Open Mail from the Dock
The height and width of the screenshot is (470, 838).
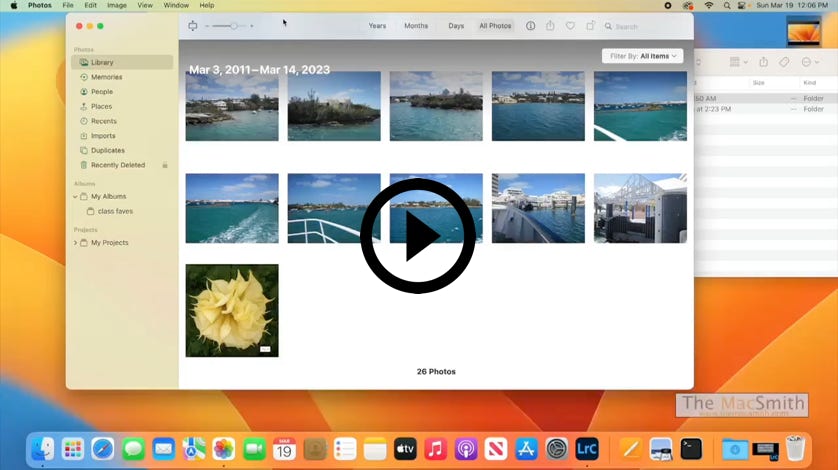164,449
